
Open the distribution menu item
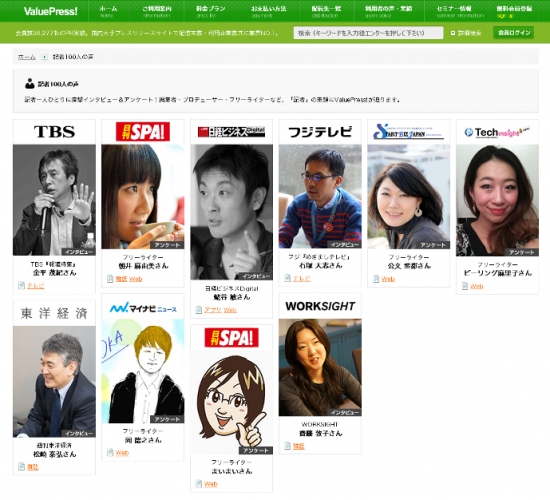click(326, 12)
